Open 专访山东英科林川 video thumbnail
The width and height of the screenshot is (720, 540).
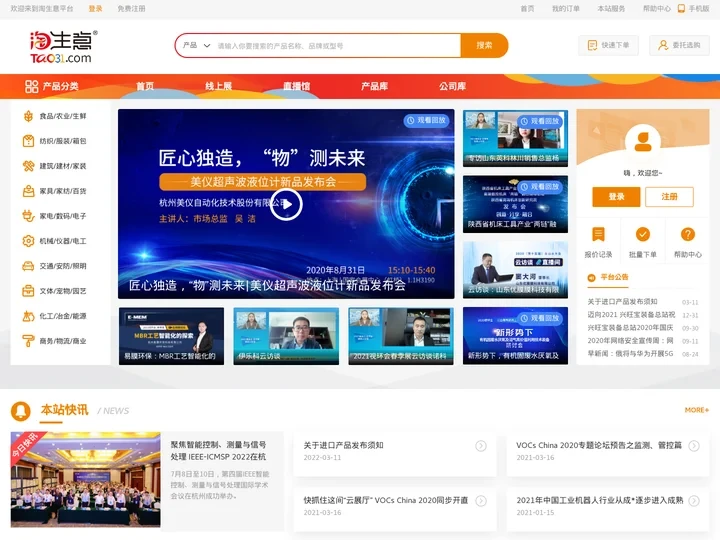515,138
